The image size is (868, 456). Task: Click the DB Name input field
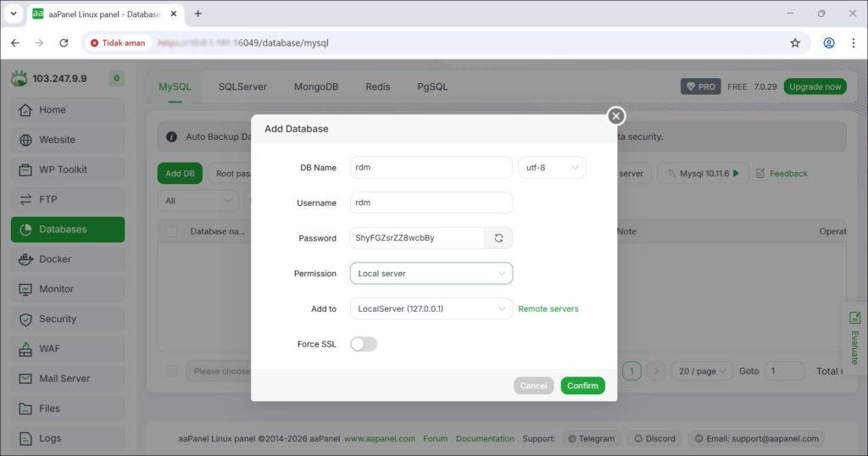pyautogui.click(x=431, y=168)
